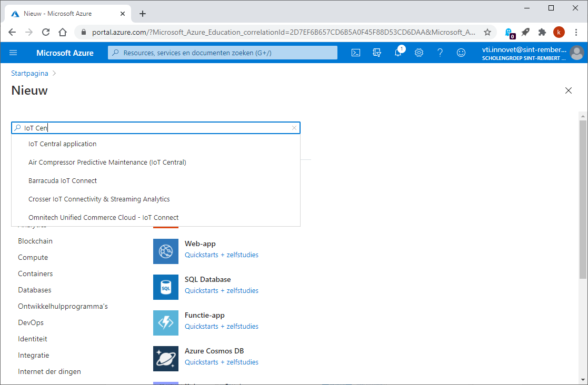
Task: Click the Functie-app service icon
Action: point(166,323)
